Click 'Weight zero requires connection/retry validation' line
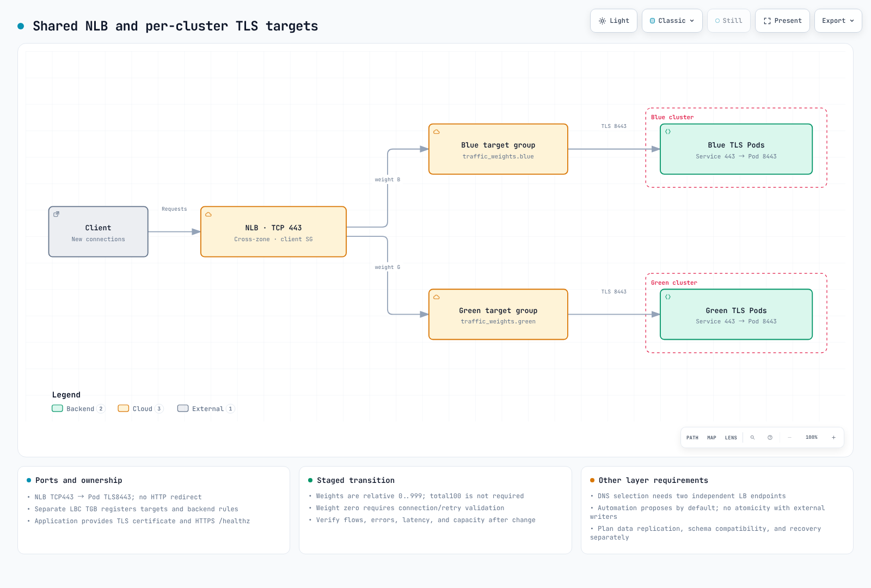 (x=410, y=508)
